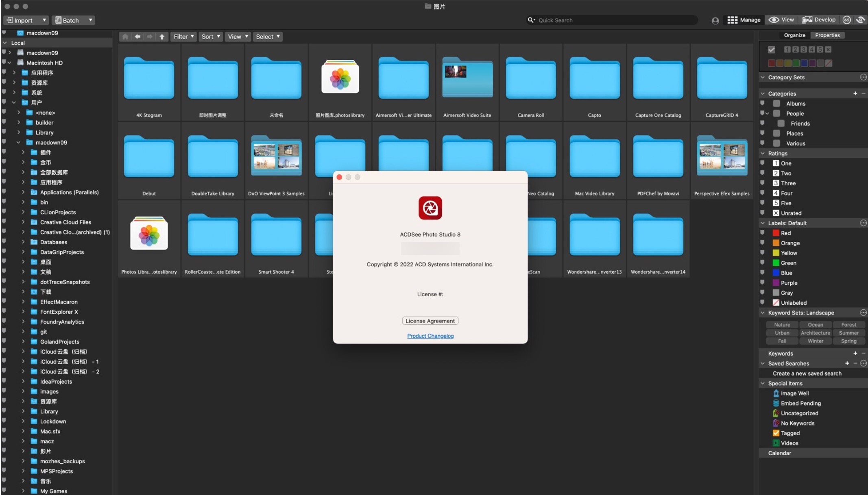Check the Various category box
The image size is (868, 495).
pyautogui.click(x=776, y=143)
